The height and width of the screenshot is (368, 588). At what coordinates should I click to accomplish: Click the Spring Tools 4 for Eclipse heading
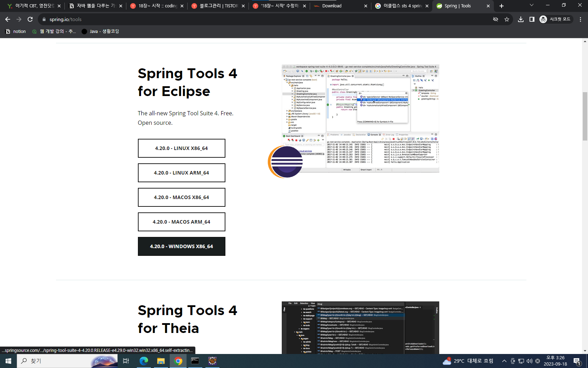coord(187,82)
